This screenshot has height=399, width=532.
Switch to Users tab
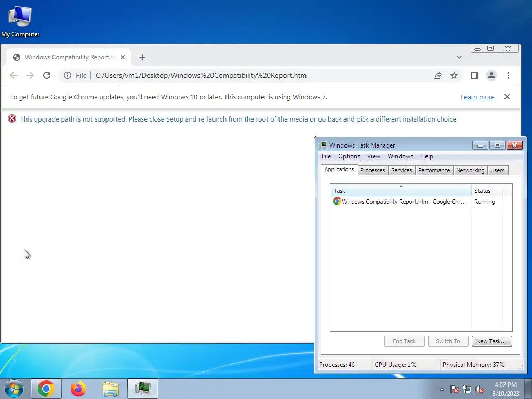coord(497,170)
